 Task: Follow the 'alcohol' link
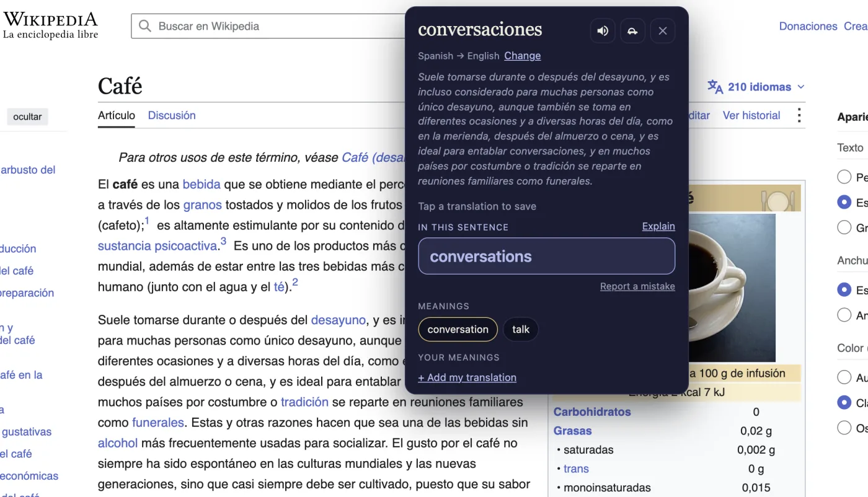118,443
